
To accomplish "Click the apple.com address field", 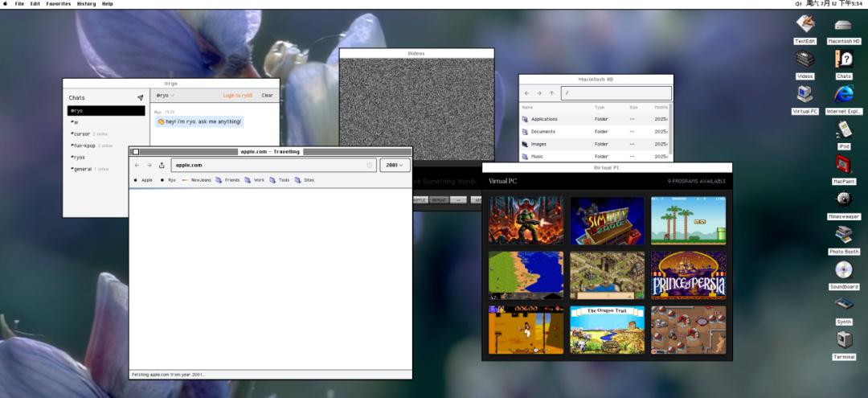I will [273, 165].
